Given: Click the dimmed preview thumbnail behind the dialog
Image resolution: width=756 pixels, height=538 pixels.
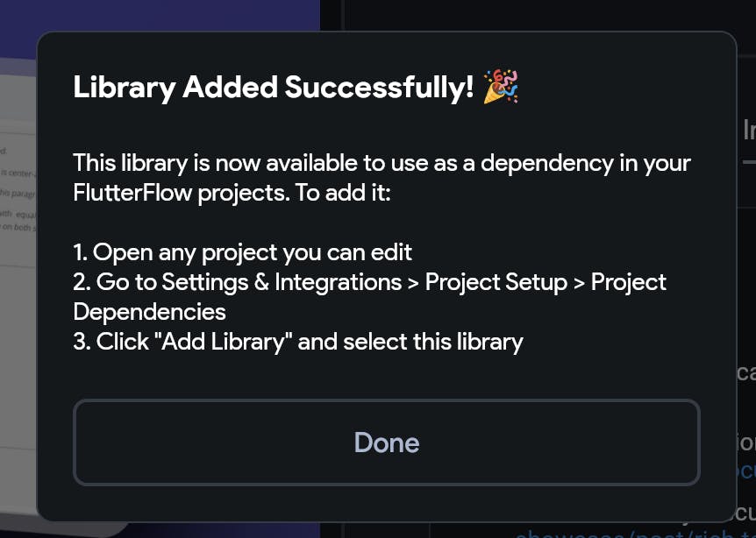Looking at the screenshot, I should click(x=18, y=289).
